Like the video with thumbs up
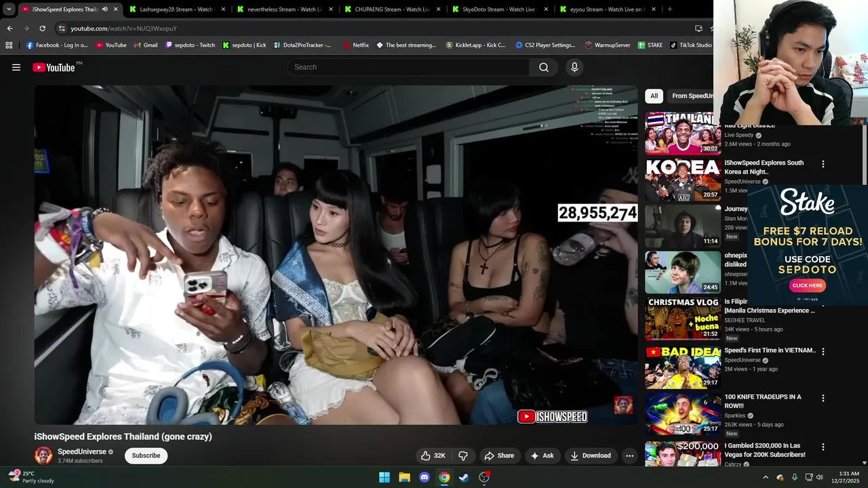 pos(433,455)
